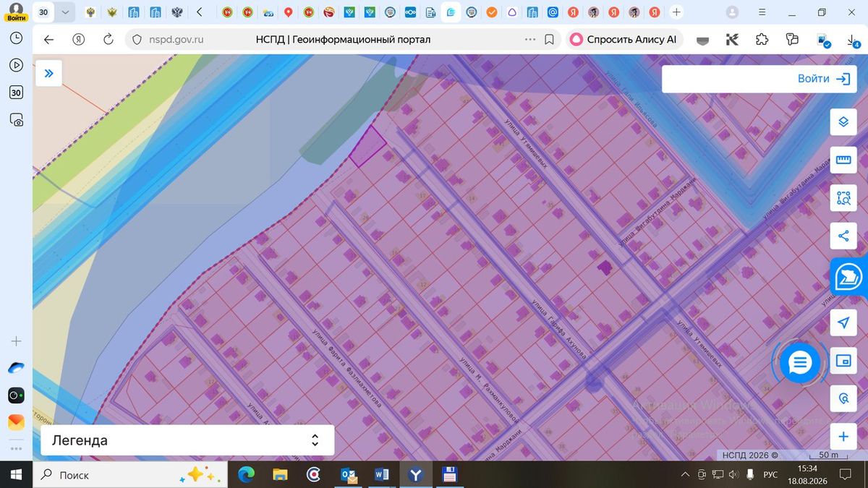
Task: Switch input language РУС
Action: click(771, 475)
